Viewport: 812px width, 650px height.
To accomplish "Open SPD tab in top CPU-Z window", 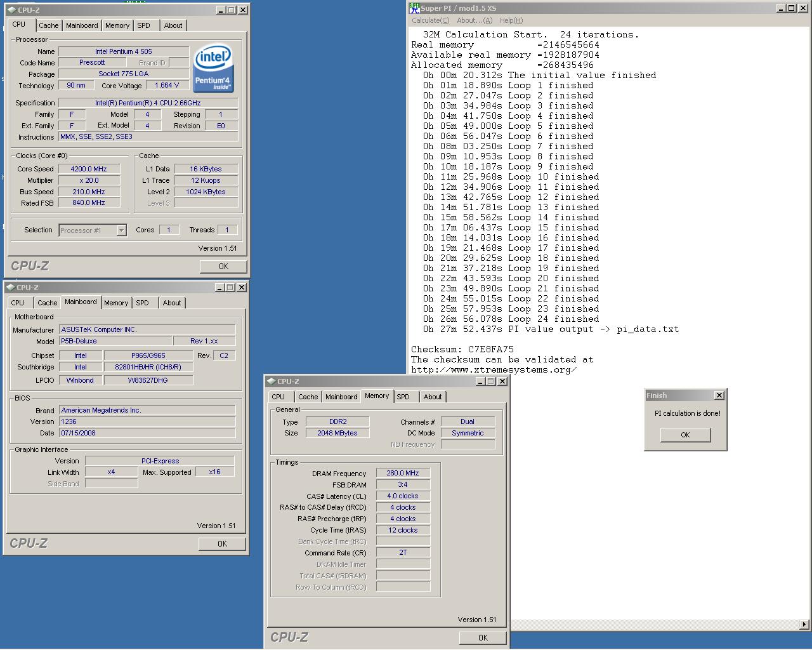I will click(x=144, y=25).
